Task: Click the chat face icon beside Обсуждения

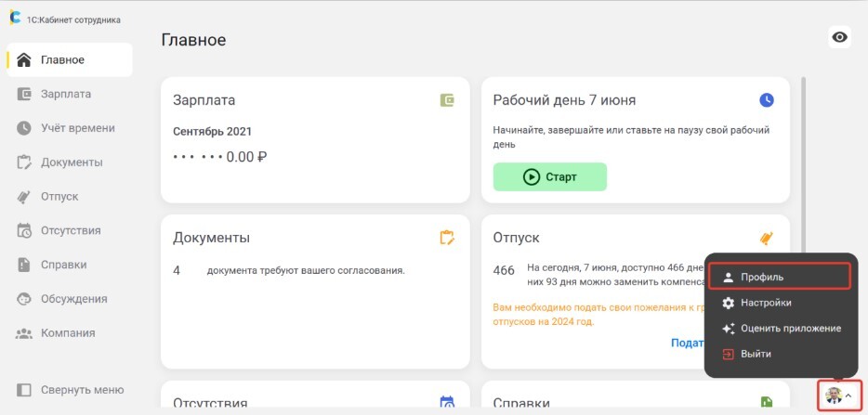Action: tap(24, 299)
